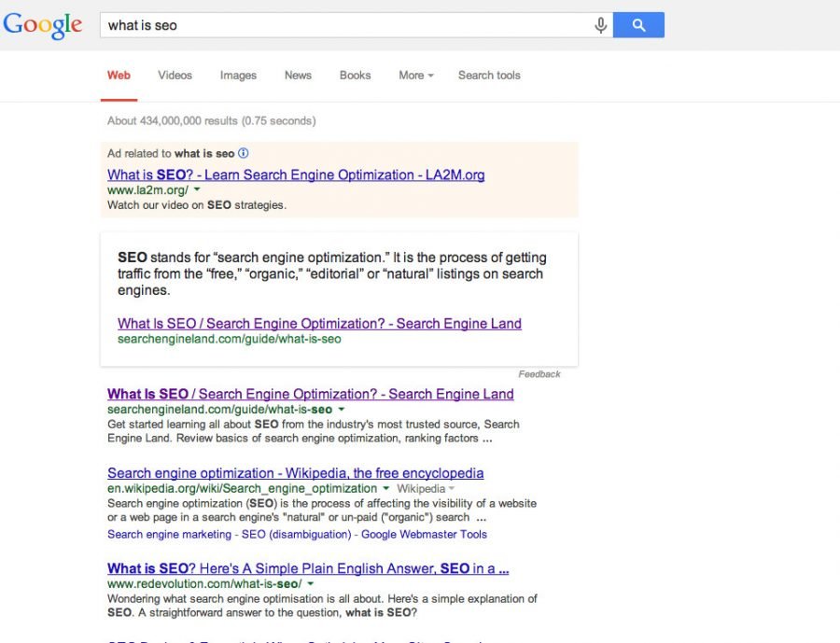Click the Feedback link below answer box
The height and width of the screenshot is (643, 840).
tap(539, 374)
